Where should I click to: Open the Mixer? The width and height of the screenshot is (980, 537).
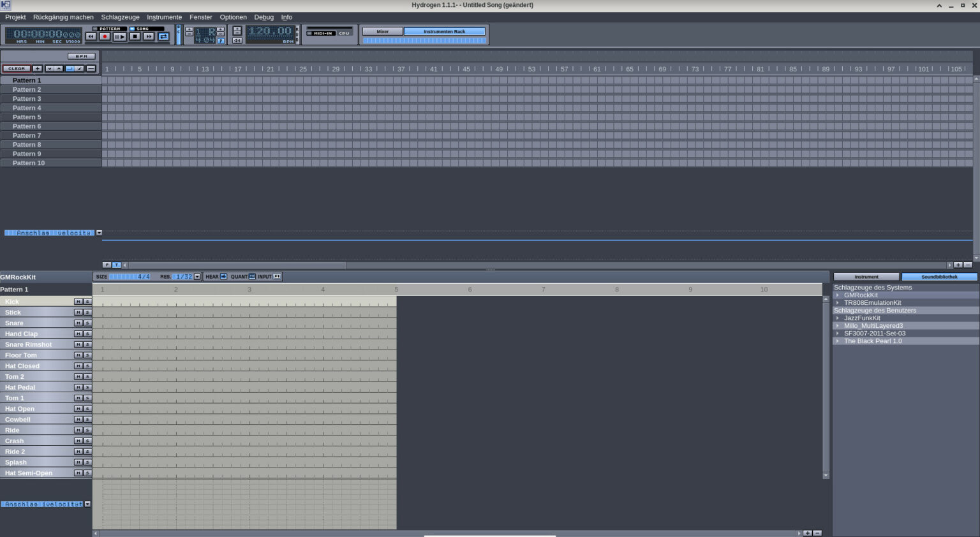[382, 31]
